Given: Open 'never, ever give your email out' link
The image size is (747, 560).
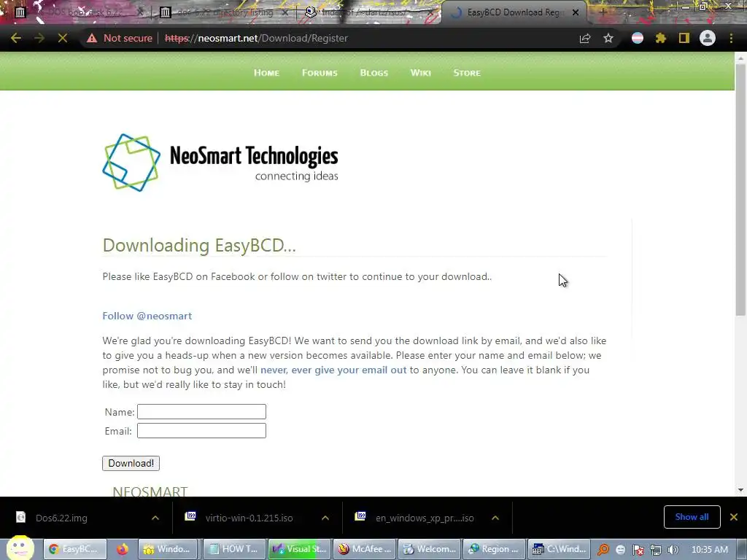Looking at the screenshot, I should point(333,370).
